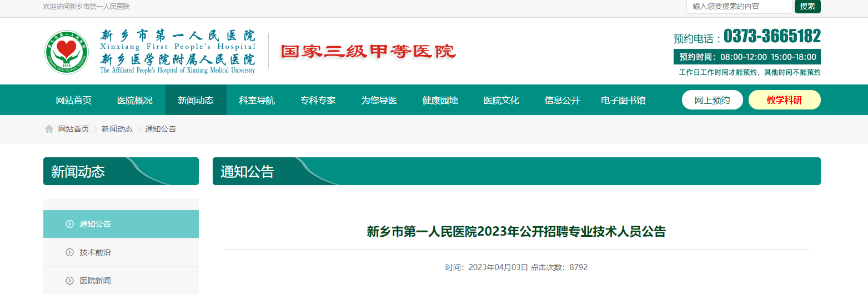This screenshot has width=868, height=294.
Task: Click the 网上预约 button
Action: tap(713, 100)
